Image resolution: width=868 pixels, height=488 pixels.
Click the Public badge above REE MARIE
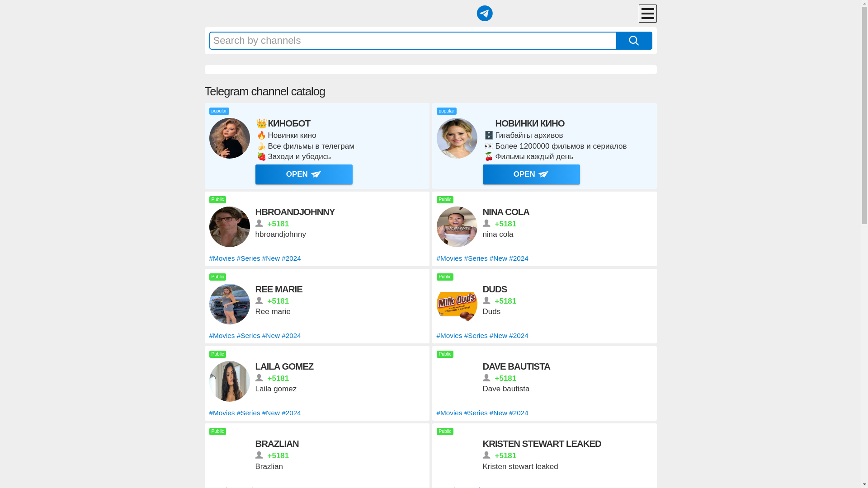[217, 277]
